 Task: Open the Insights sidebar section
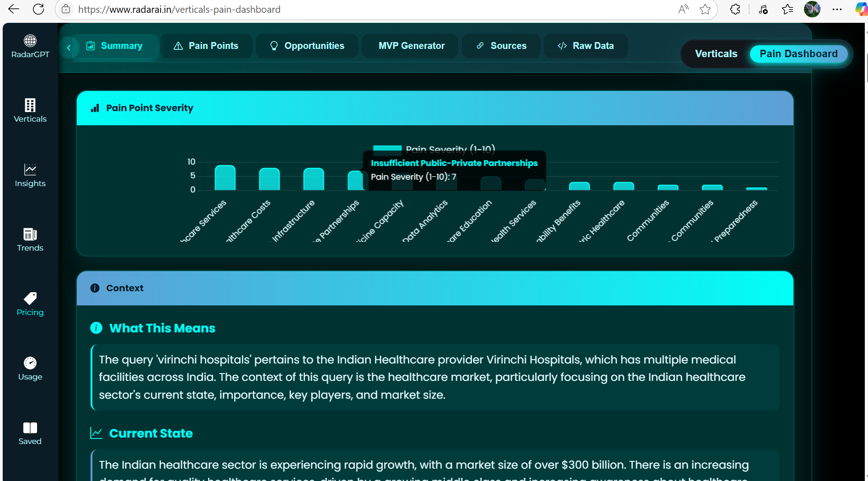point(30,175)
